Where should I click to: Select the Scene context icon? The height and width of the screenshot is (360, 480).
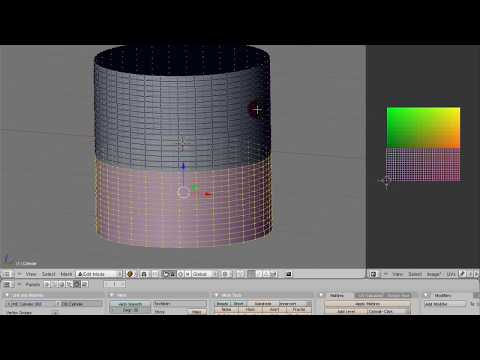pyautogui.click(x=84, y=284)
